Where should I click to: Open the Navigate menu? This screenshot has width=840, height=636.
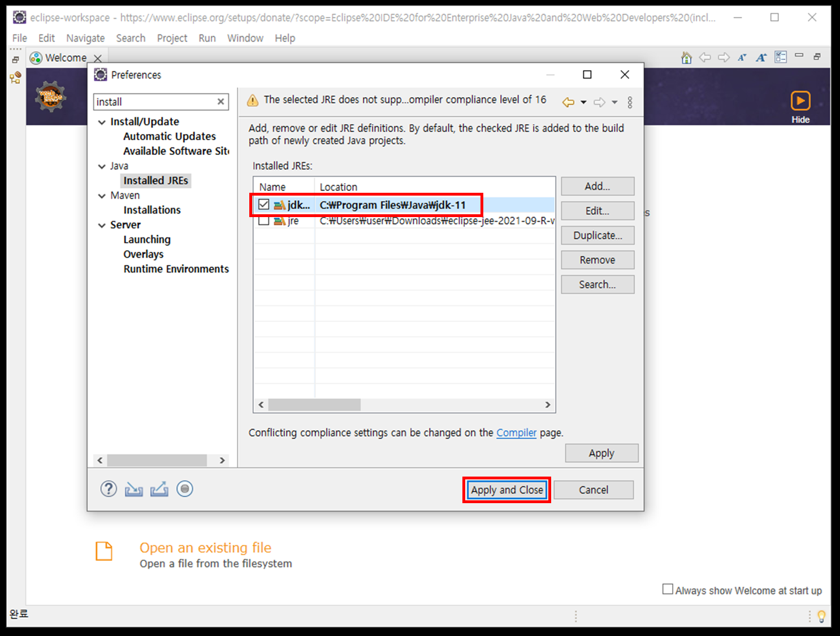[85, 38]
